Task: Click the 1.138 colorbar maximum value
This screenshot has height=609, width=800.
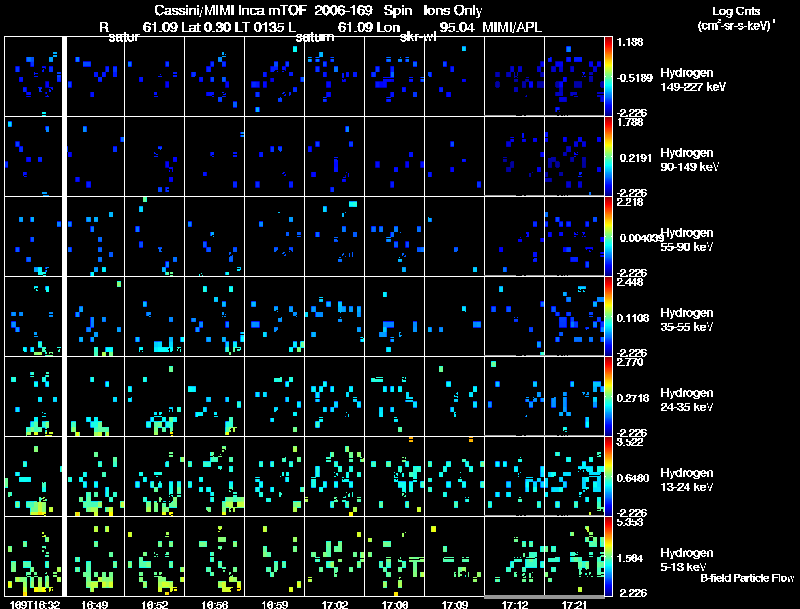Action: coord(630,42)
